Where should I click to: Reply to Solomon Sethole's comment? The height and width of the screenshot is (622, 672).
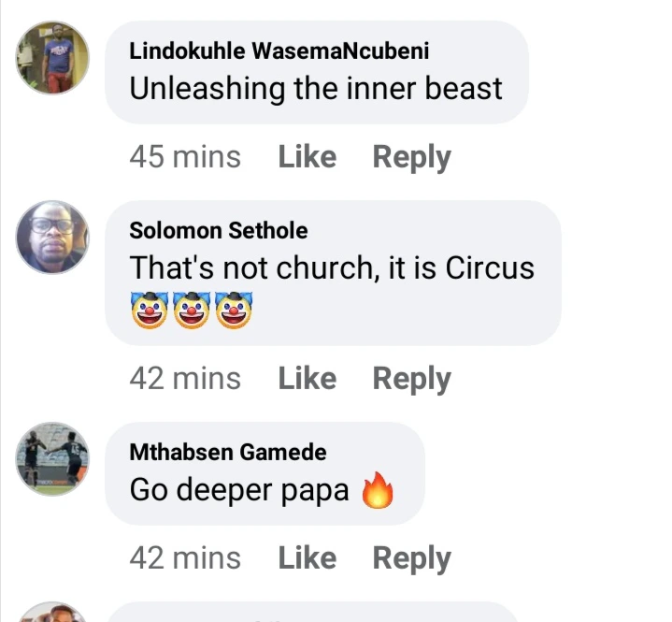click(x=411, y=379)
